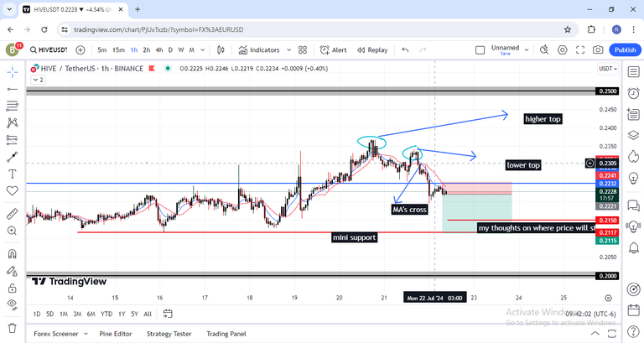
Task: Take a chart snapshot with camera
Action: (598, 50)
